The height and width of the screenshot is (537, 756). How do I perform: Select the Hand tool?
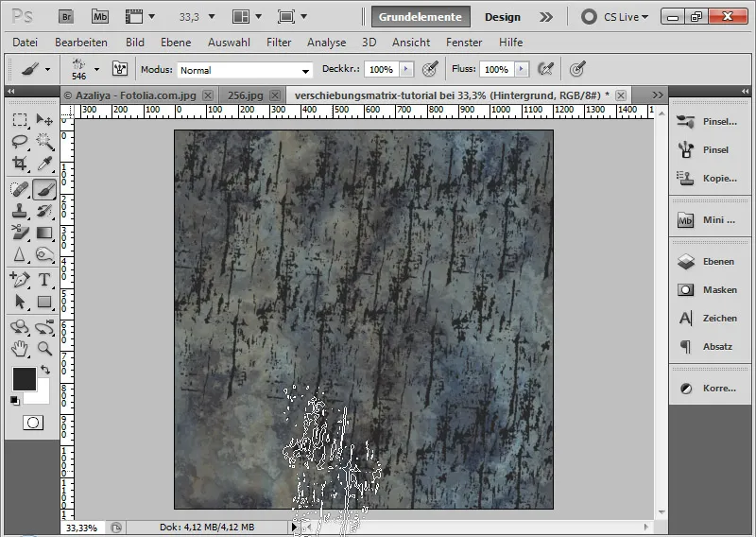[x=19, y=348]
